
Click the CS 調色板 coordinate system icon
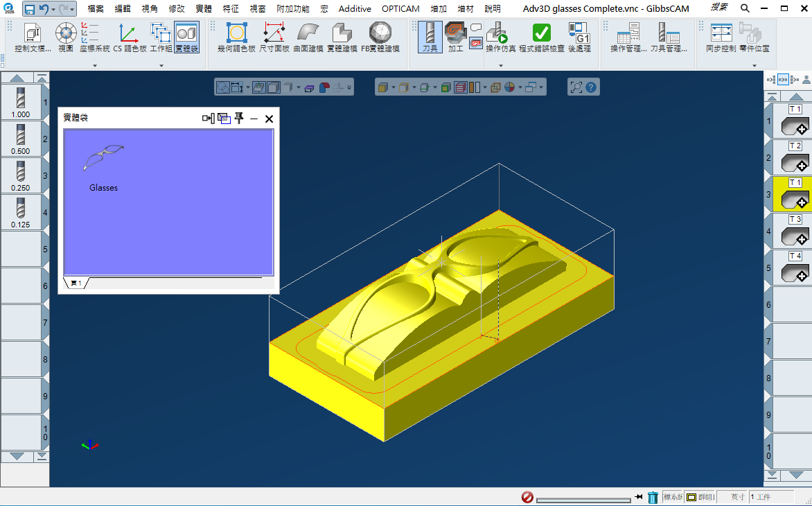129,33
